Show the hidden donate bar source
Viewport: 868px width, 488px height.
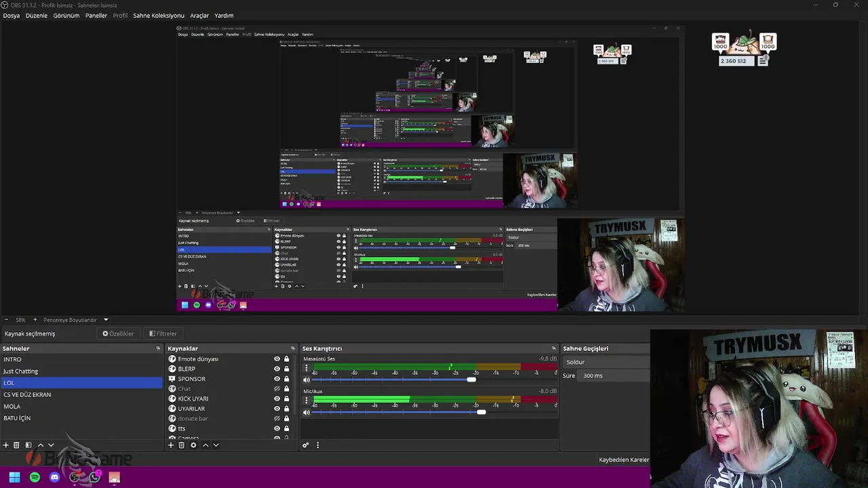pos(277,419)
